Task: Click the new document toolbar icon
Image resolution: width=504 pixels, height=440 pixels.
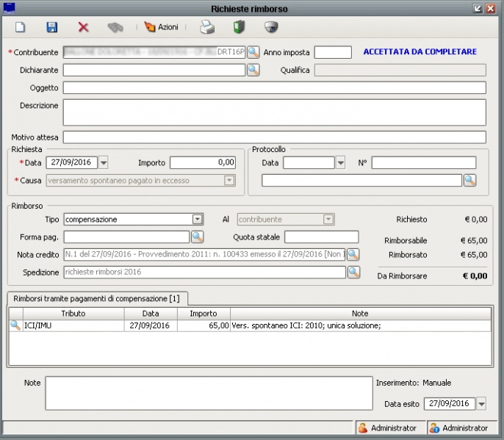Action: tap(21, 27)
